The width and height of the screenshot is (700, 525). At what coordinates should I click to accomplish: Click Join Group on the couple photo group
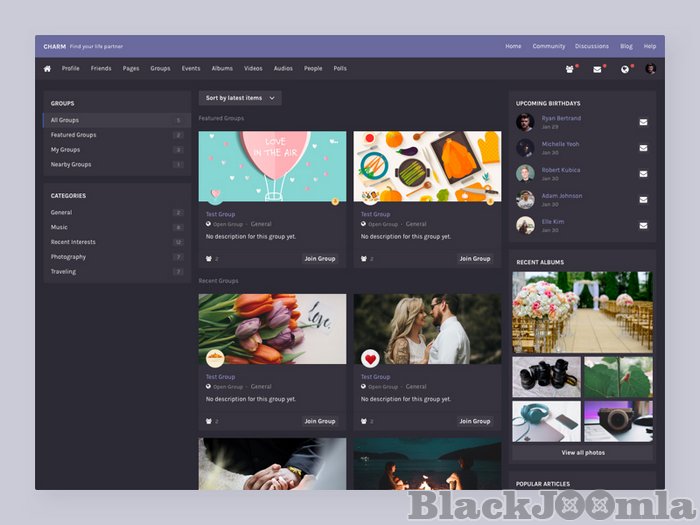(x=475, y=421)
